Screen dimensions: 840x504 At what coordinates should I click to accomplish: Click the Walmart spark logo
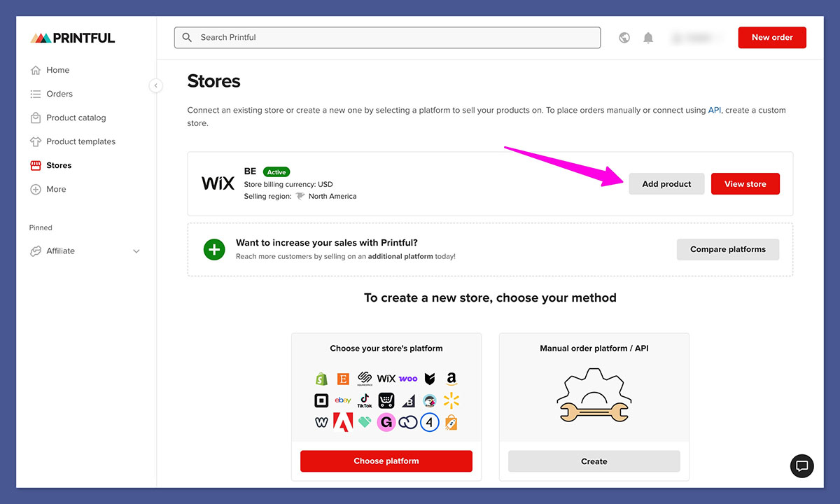point(451,400)
